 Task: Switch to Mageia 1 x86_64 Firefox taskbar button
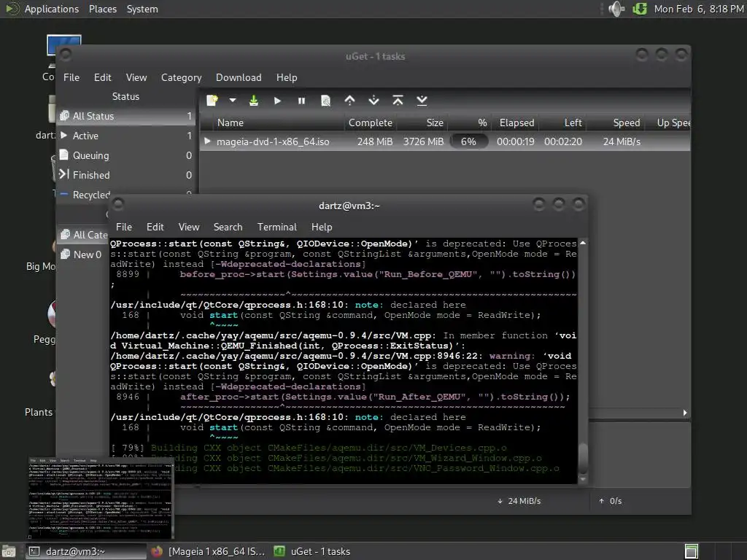click(208, 551)
